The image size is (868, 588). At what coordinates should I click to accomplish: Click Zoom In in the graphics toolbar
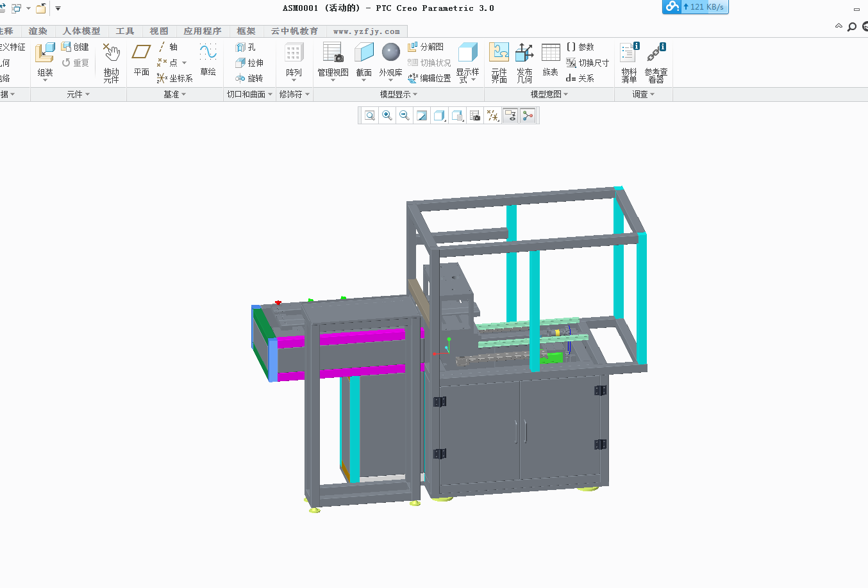point(387,115)
